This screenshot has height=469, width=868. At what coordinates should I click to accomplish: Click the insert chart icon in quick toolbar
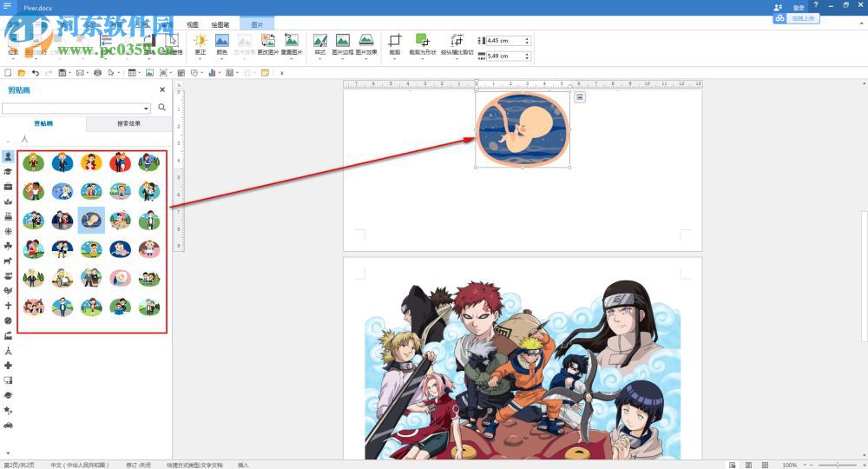(x=212, y=73)
